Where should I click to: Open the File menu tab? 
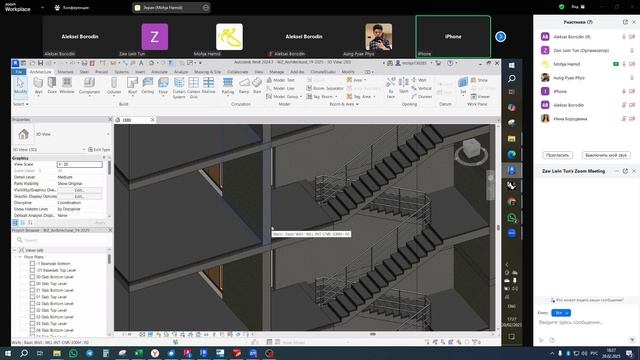coord(19,72)
